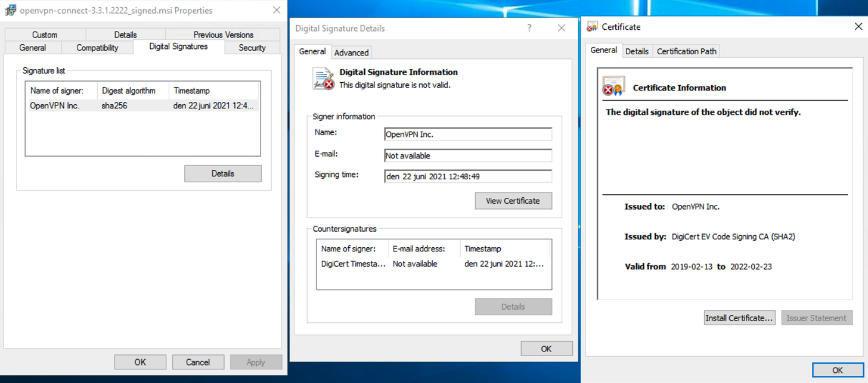
Task: Switch to General tab in Properties window
Action: pos(33,48)
